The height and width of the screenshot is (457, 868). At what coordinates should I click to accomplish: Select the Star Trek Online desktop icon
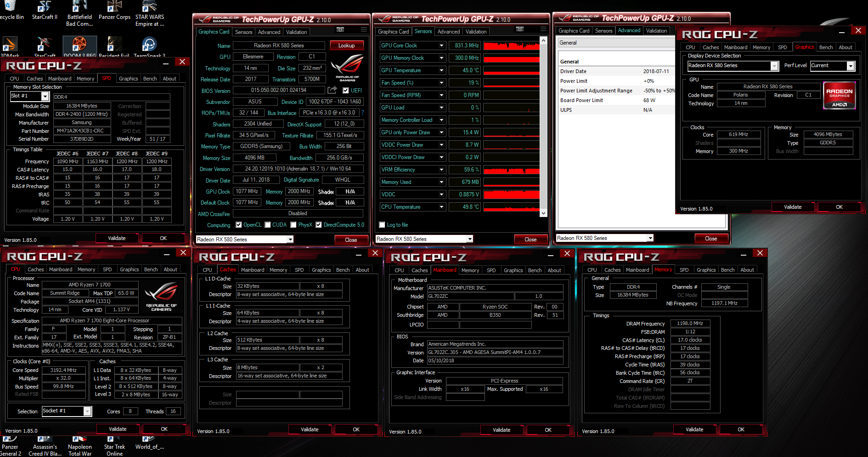[x=114, y=447]
